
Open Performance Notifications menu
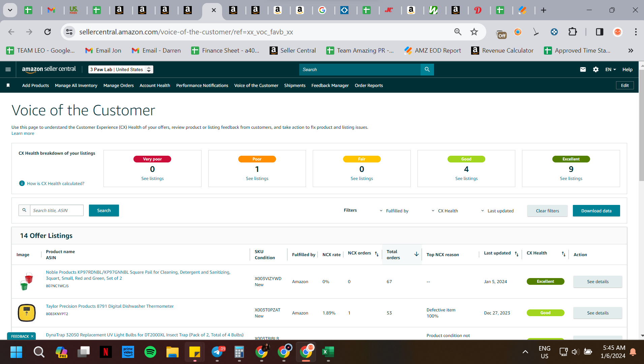202,86
